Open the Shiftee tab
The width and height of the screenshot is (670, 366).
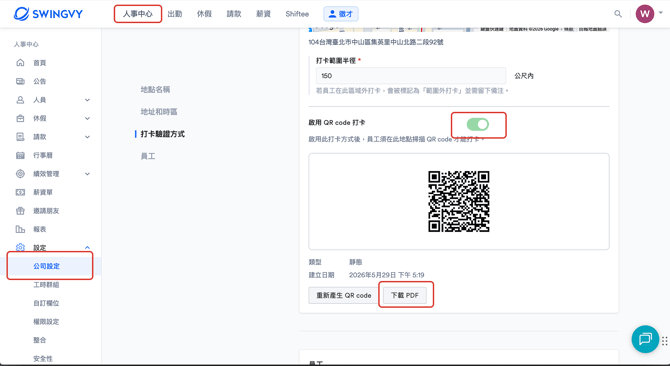[297, 14]
